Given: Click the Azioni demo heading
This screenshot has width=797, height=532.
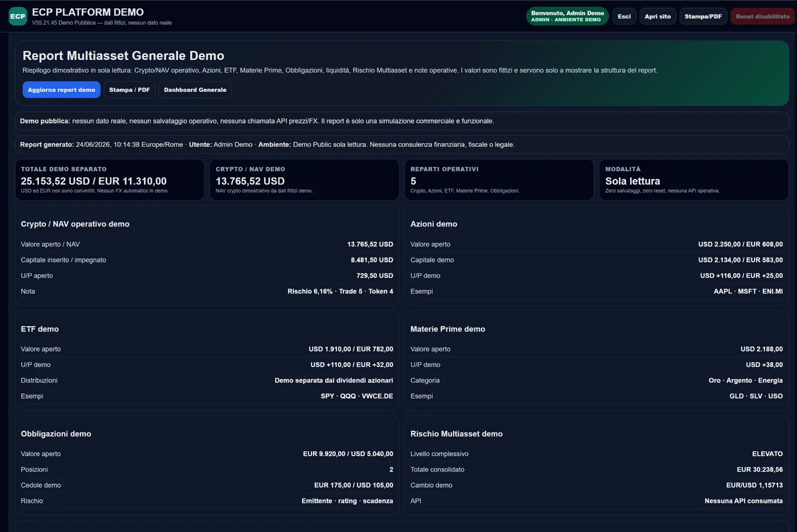Looking at the screenshot, I should 434,224.
